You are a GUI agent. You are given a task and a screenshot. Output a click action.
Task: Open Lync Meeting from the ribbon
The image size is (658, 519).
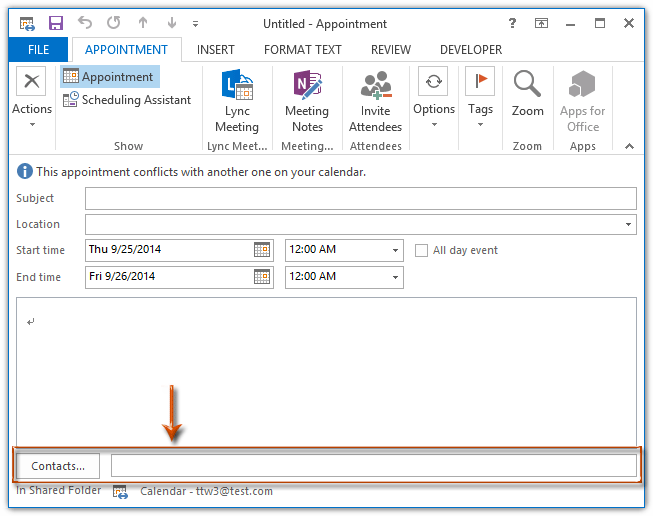236,102
